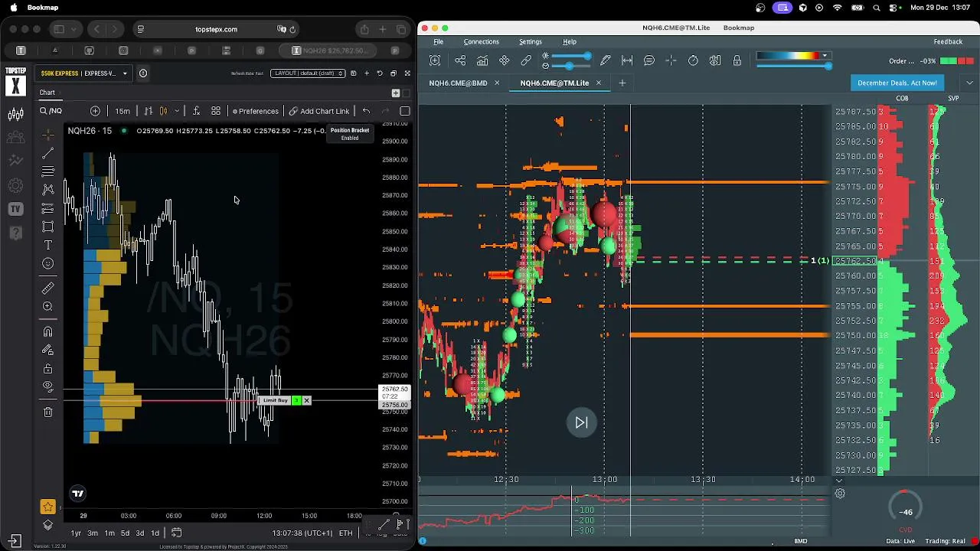Open Bookmap Settings menu
The height and width of the screenshot is (551, 980).
coord(530,42)
